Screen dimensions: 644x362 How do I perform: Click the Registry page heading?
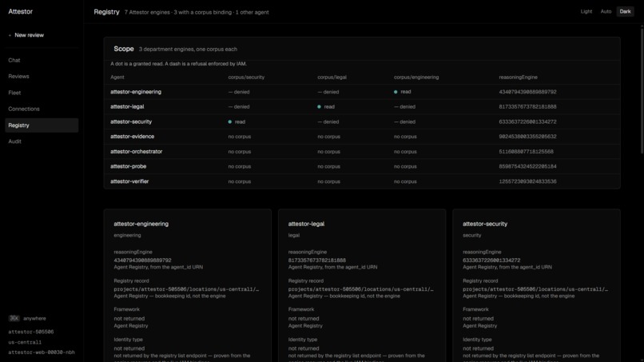106,12
